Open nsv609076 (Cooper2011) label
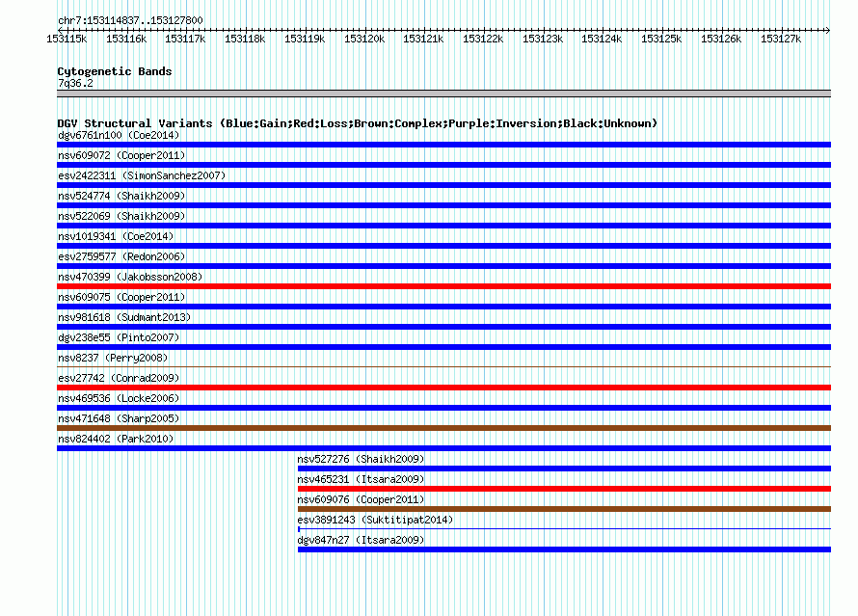Image resolution: width=858 pixels, height=616 pixels. click(x=361, y=499)
